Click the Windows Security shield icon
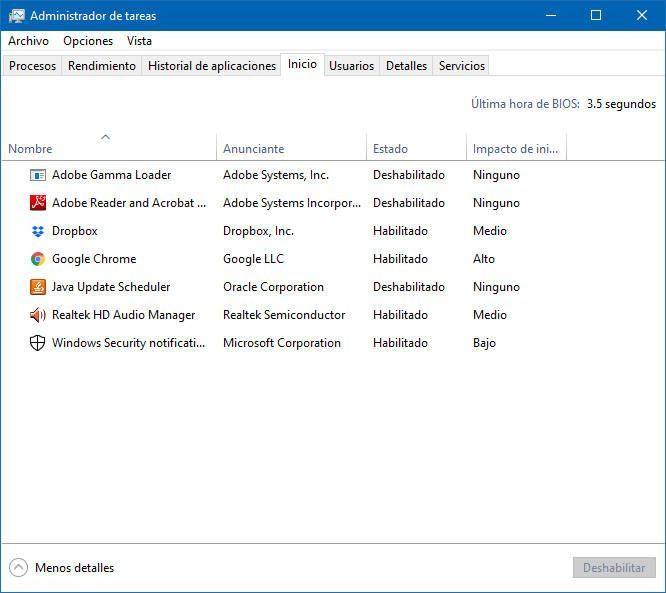 coord(37,343)
